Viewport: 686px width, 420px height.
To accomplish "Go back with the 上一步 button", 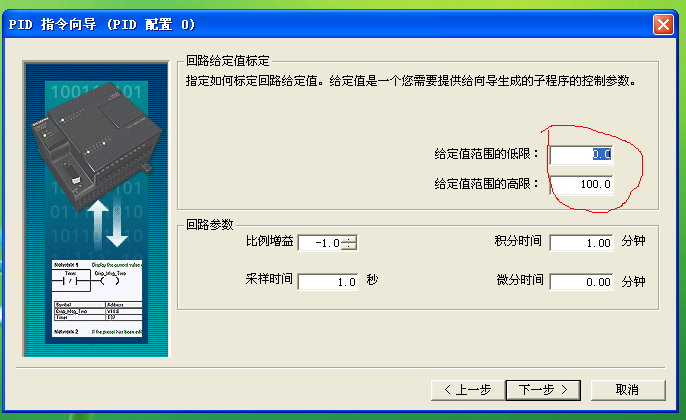I will click(x=467, y=390).
